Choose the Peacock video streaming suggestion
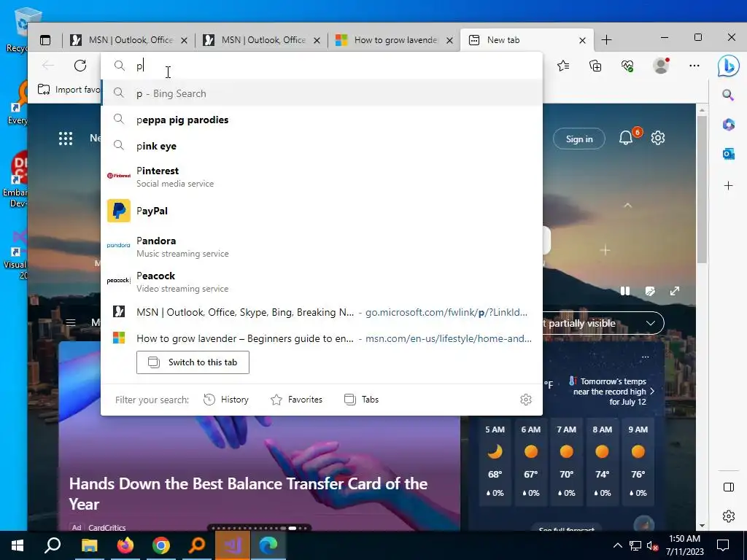 coord(322,281)
